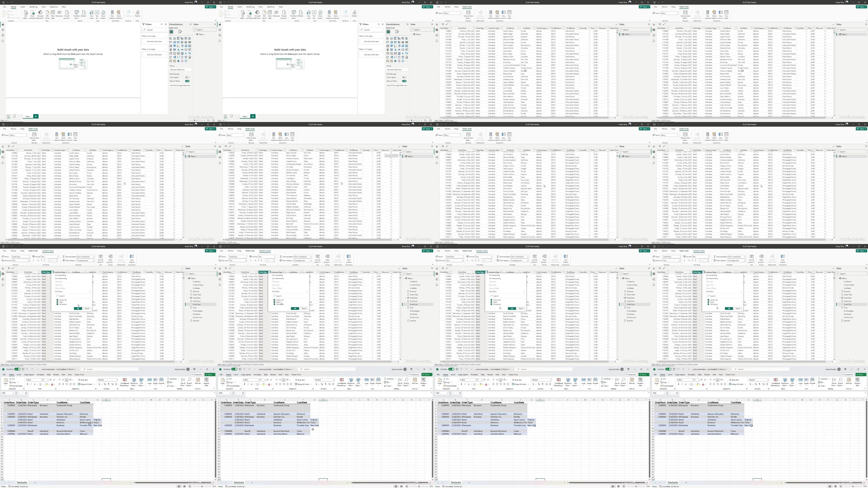
Task: Select Column tools tab in third row fourth frame
Action: tap(698, 251)
